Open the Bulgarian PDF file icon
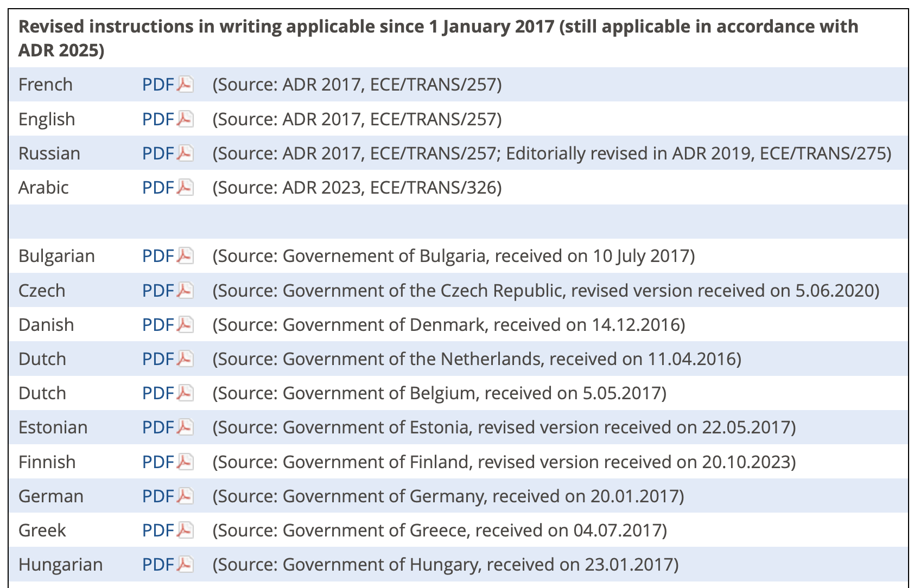This screenshot has width=914, height=588. [186, 256]
